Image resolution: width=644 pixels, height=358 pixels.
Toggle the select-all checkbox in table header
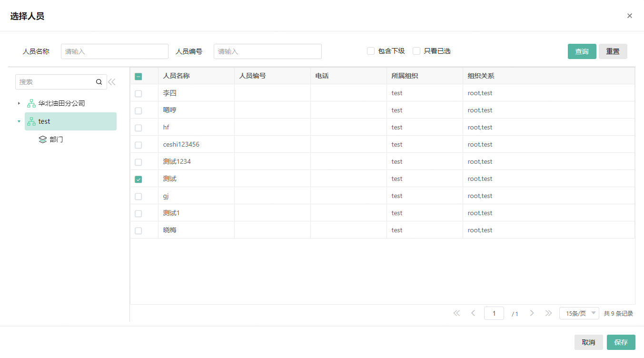[138, 76]
